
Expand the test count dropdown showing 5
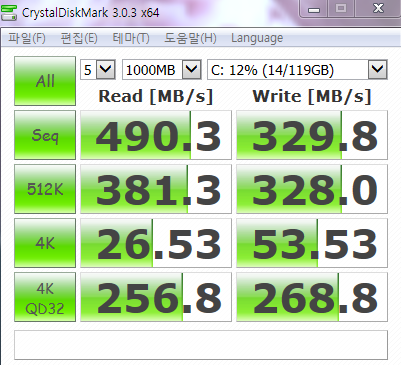(106, 70)
